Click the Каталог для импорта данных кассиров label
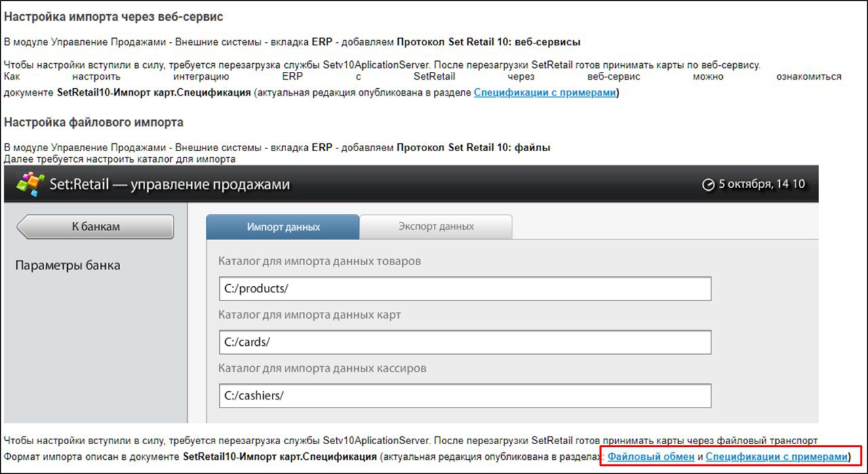Image resolution: width=868 pixels, height=474 pixels. [x=322, y=368]
